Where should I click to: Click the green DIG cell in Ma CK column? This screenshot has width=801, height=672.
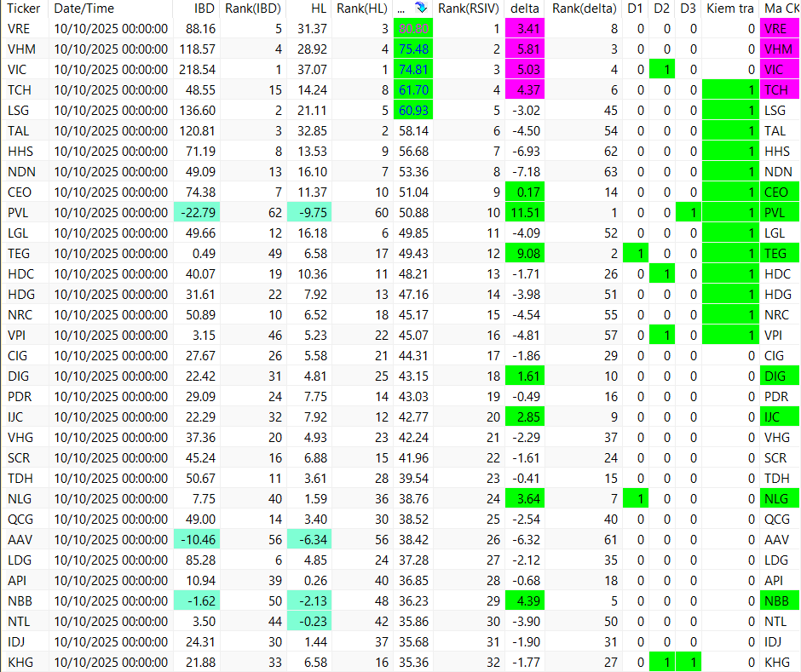pos(780,376)
